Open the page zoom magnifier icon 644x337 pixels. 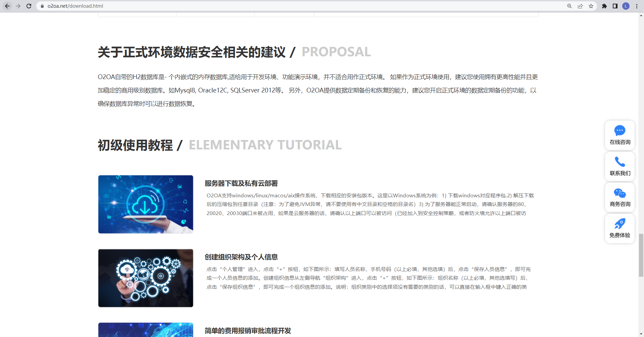[570, 6]
